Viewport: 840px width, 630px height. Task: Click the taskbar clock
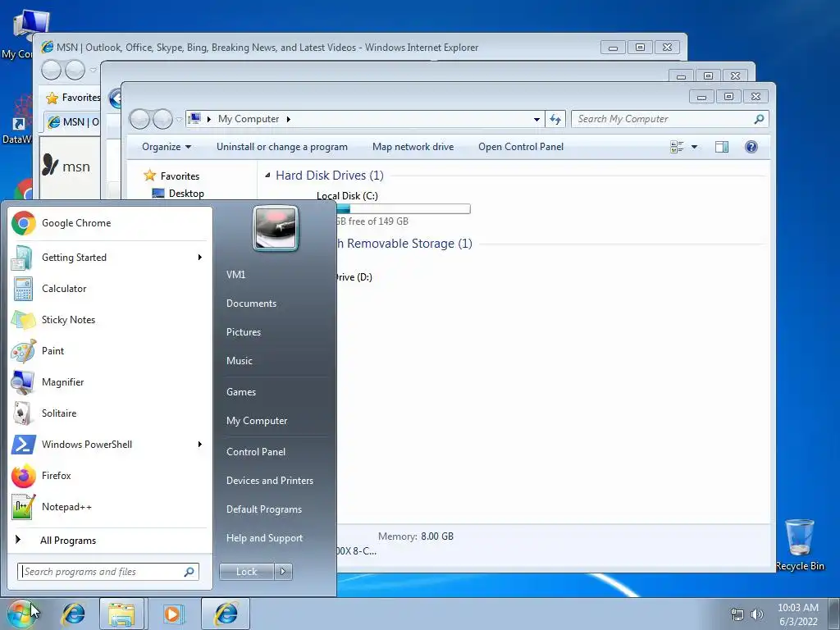[x=797, y=614]
